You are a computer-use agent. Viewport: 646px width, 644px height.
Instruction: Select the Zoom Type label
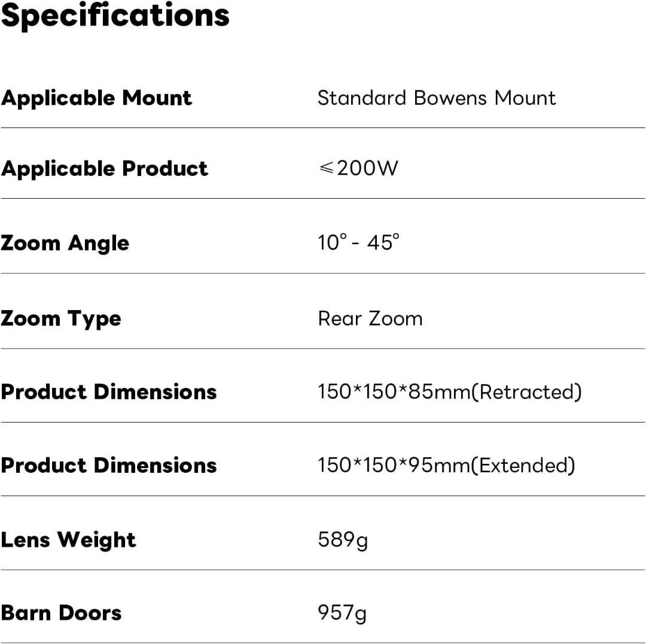pyautogui.click(x=61, y=318)
